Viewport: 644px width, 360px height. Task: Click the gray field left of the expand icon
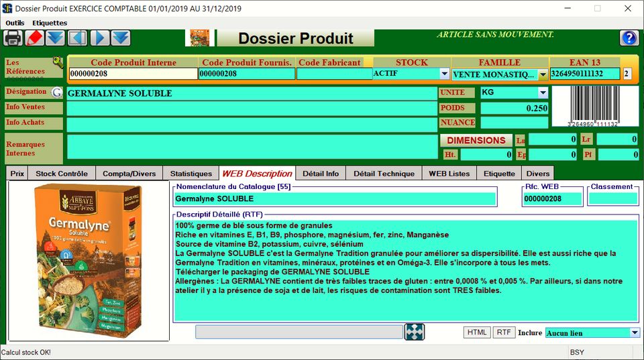299,332
